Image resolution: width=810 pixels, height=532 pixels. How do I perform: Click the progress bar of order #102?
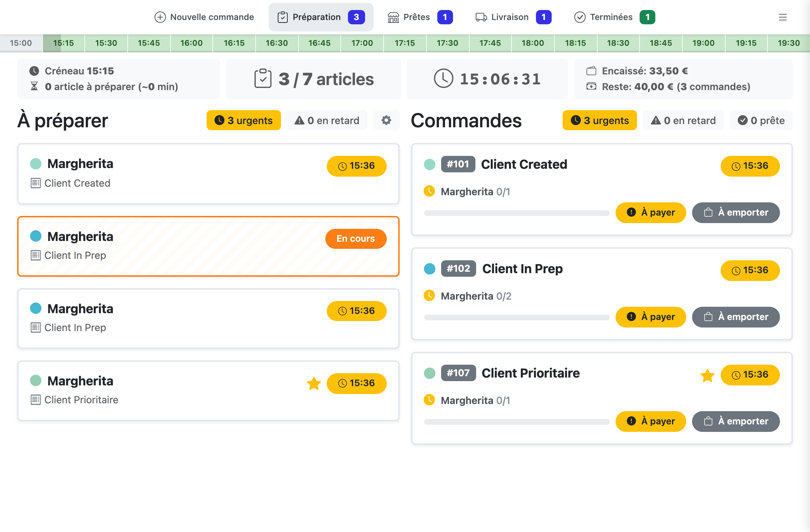517,317
